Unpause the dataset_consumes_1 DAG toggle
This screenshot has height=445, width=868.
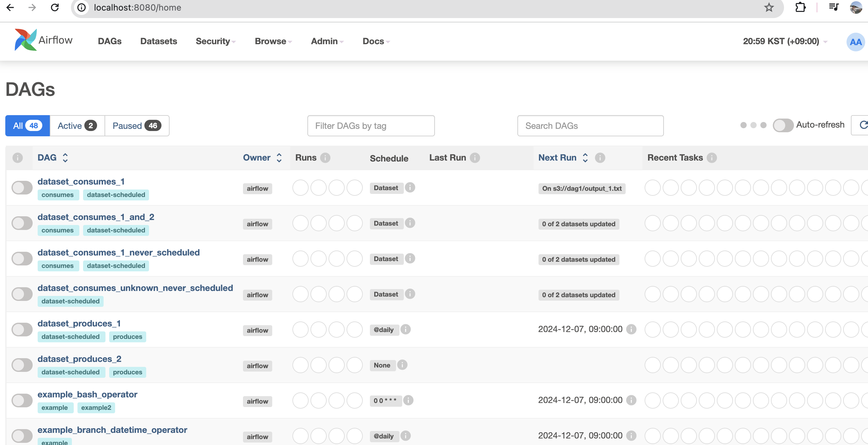(x=22, y=187)
